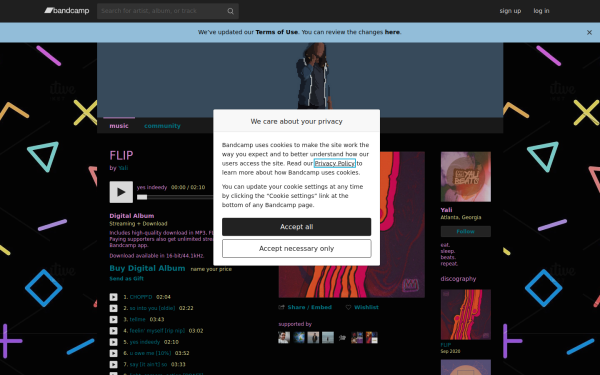This screenshot has height=375, width=600.
Task: Dismiss the Terms of Use banner
Action: point(589,33)
